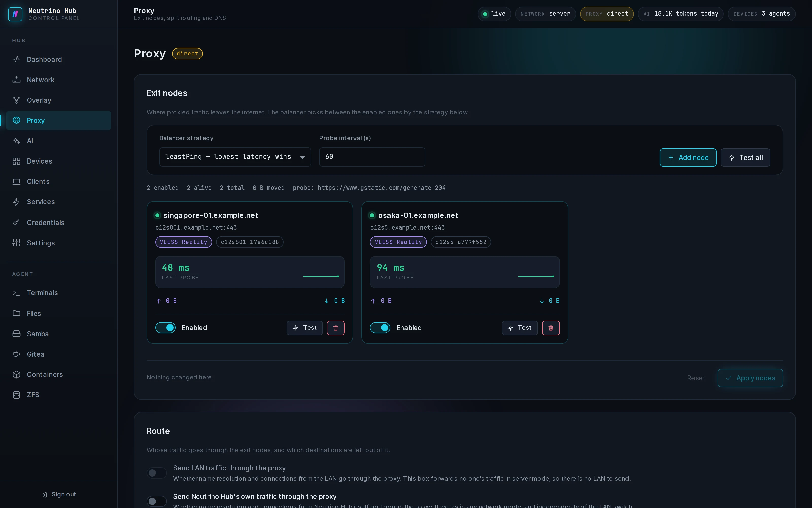The image size is (812, 508).
Task: Click the Settings sliders icon
Action: click(x=16, y=243)
